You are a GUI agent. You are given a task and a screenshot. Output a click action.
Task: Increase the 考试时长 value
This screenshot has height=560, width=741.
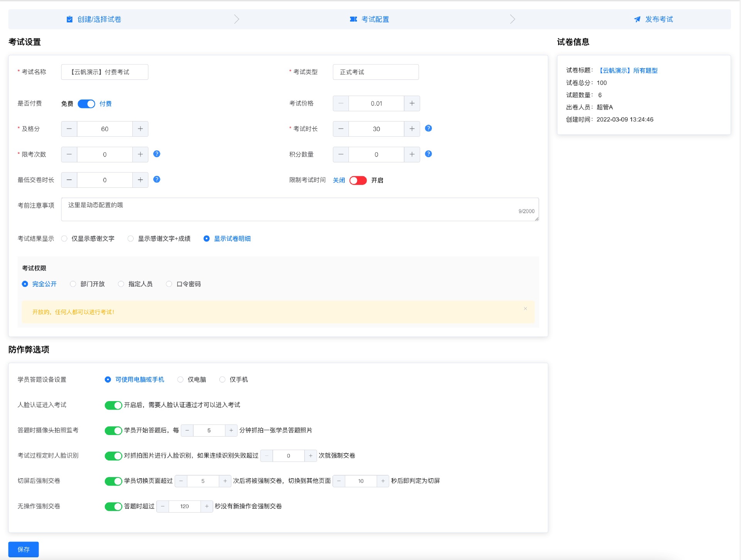[412, 129]
